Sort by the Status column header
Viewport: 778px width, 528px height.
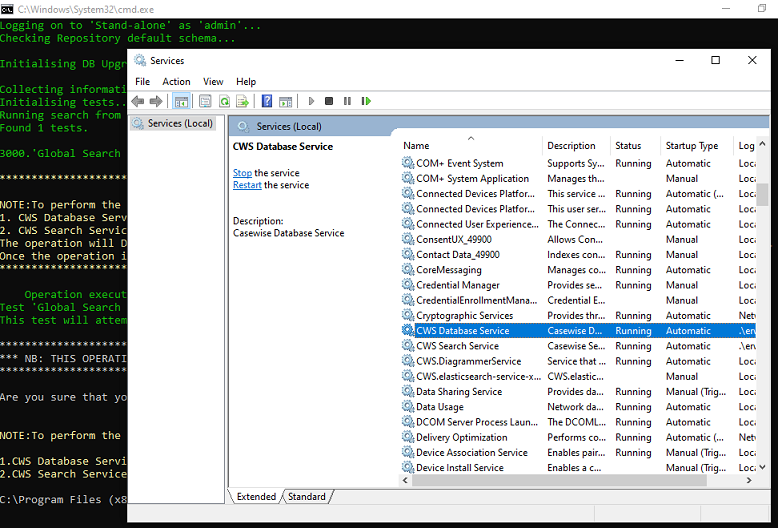[x=628, y=146]
